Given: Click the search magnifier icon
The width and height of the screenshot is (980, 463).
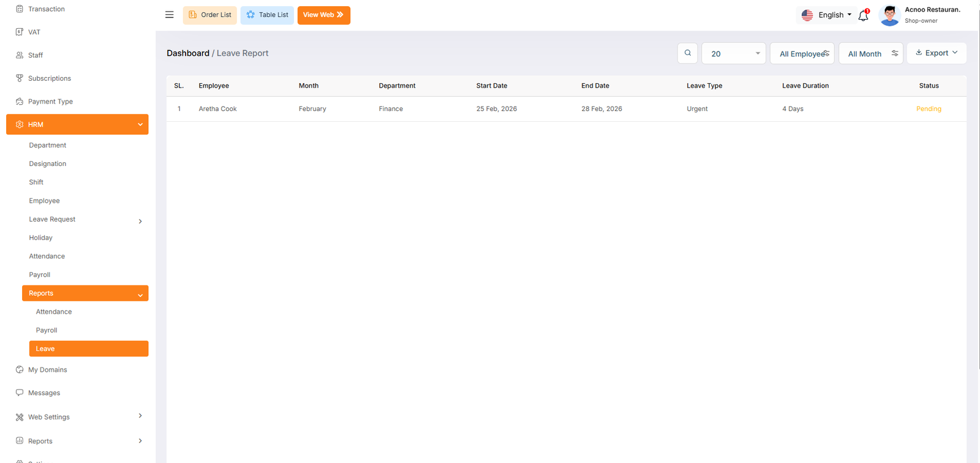Looking at the screenshot, I should click(688, 53).
